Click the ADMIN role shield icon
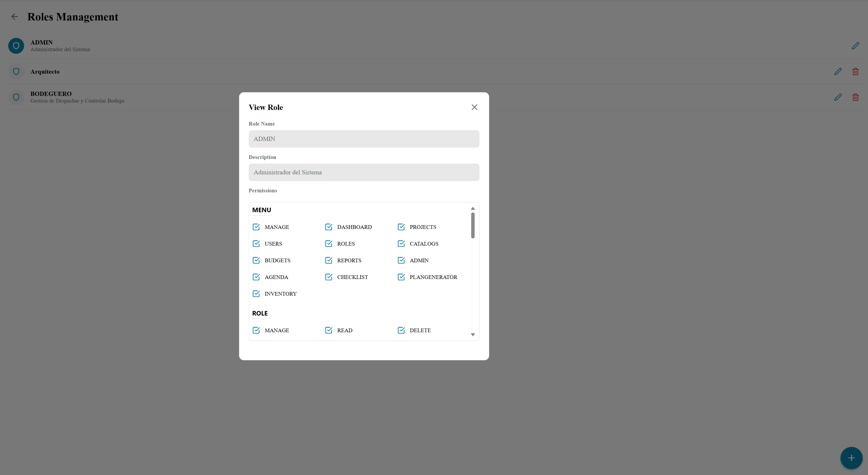 tap(16, 46)
